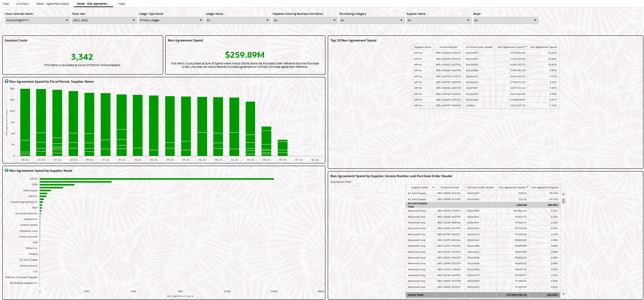644x300 pixels.
Task: Click the bottom table's scroll up arrow
Action: (563, 194)
